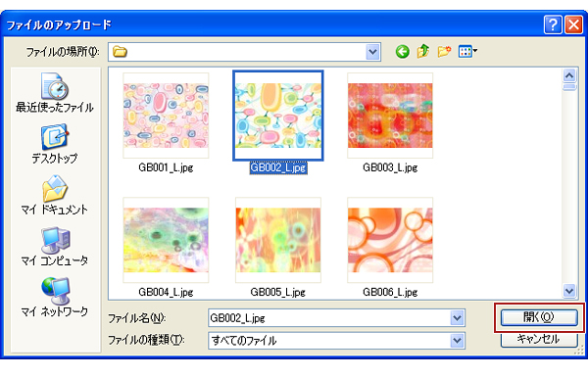This screenshot has width=588, height=377.
Task: Click the help question mark icon
Action: pyautogui.click(x=553, y=25)
